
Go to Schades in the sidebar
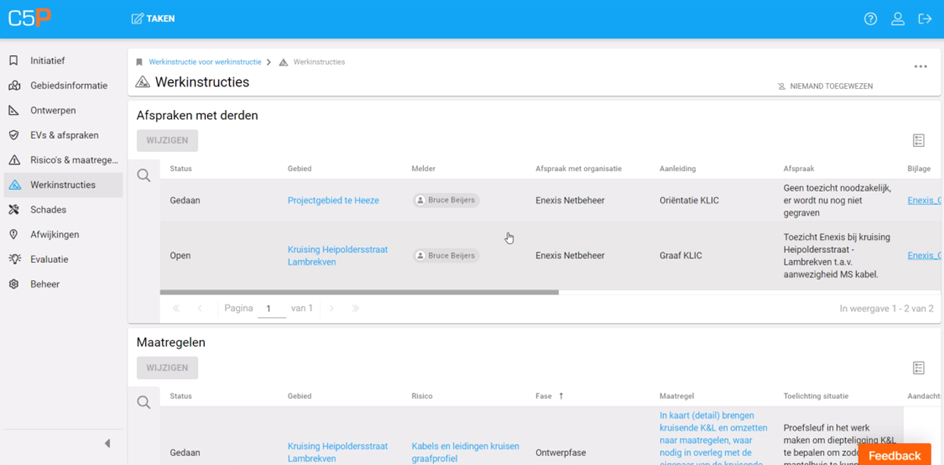coord(48,210)
